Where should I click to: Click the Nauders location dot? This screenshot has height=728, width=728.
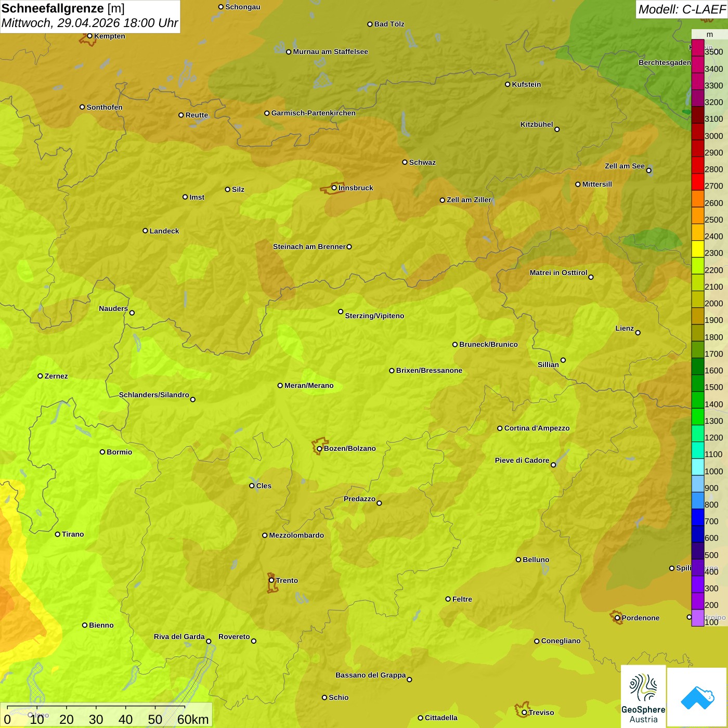(x=132, y=313)
